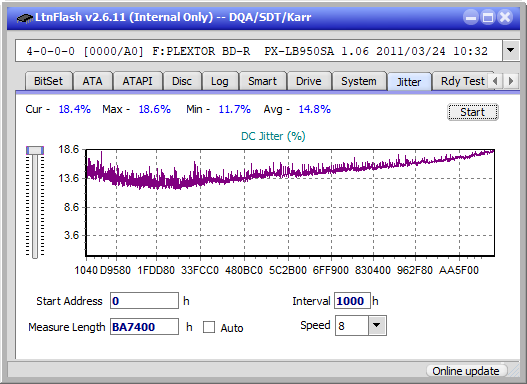
Task: Click the Cur jitter value 18.4%
Action: click(x=75, y=109)
